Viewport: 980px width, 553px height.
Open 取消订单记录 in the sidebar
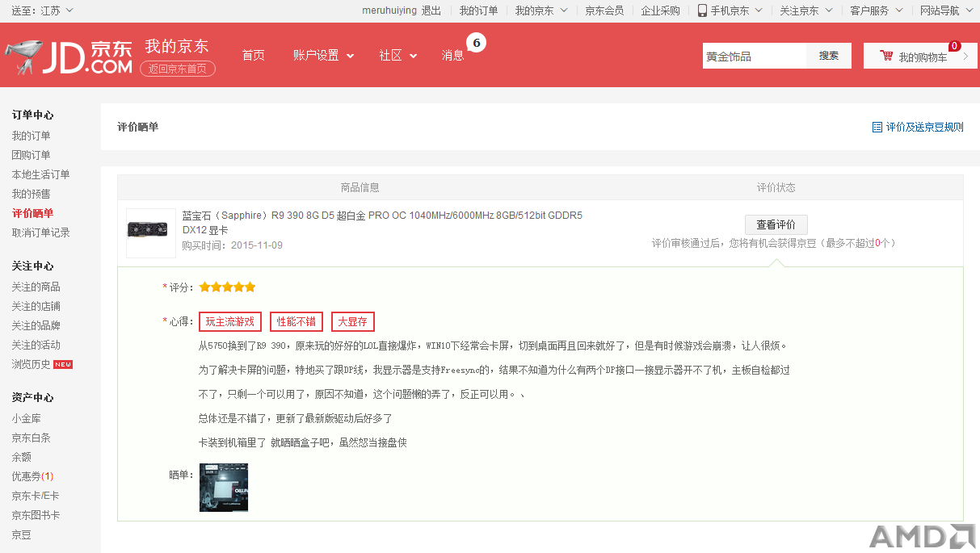click(x=40, y=233)
